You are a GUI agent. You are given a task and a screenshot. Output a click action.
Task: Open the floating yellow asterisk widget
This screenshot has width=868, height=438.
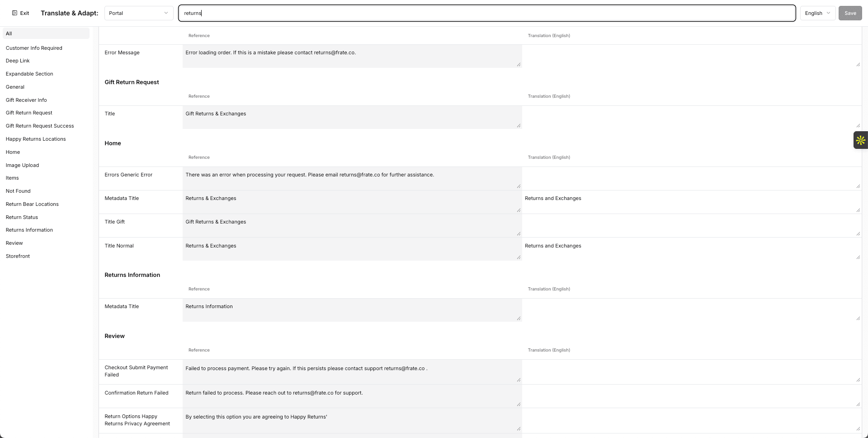(860, 140)
